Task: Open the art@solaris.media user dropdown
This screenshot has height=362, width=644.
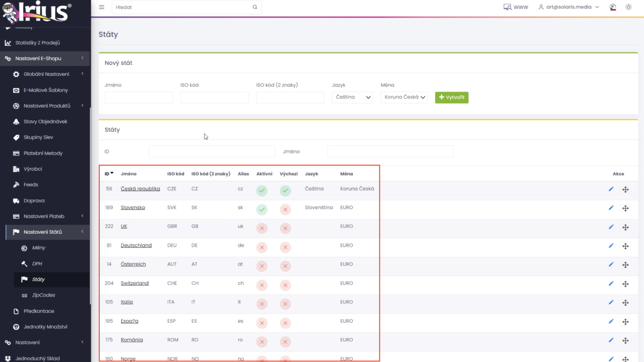Action: (569, 7)
